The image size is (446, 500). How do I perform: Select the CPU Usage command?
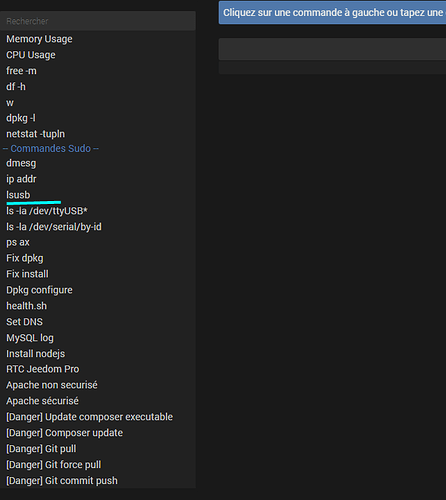(31, 55)
